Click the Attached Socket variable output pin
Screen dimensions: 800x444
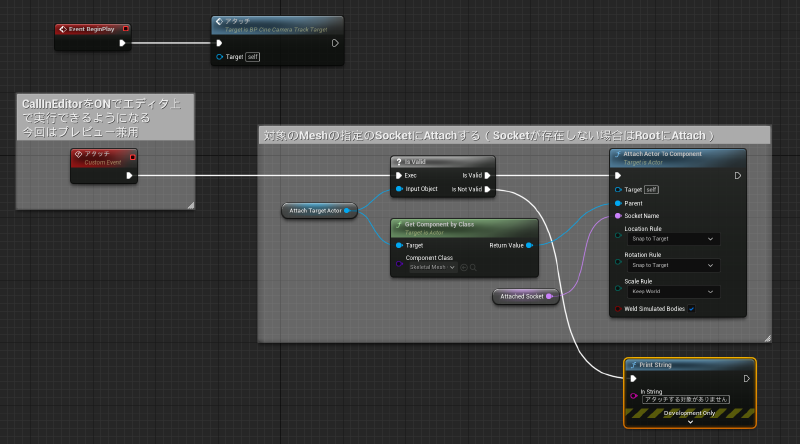549,297
